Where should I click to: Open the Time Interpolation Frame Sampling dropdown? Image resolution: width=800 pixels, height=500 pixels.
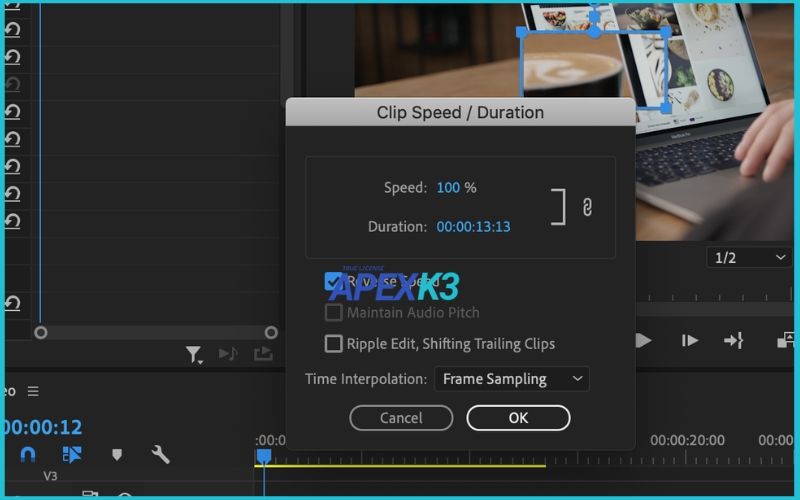point(512,379)
